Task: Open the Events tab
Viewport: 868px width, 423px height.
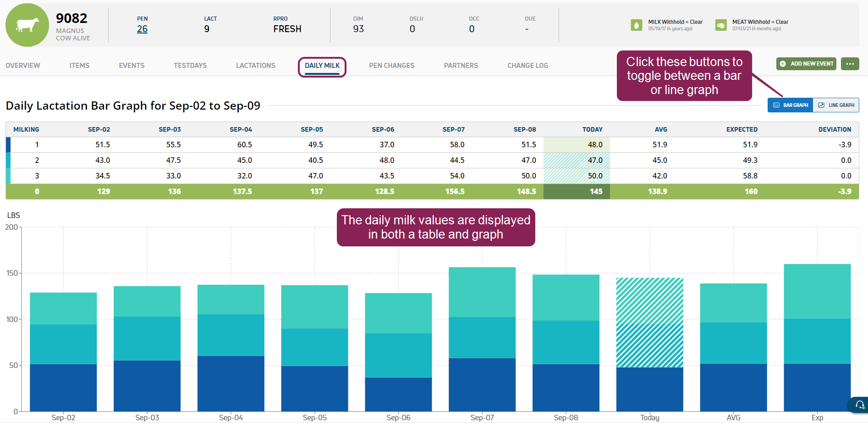Action: point(132,66)
